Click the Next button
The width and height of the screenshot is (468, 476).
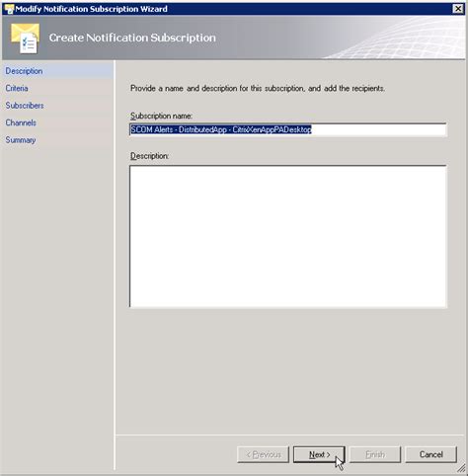click(x=319, y=454)
